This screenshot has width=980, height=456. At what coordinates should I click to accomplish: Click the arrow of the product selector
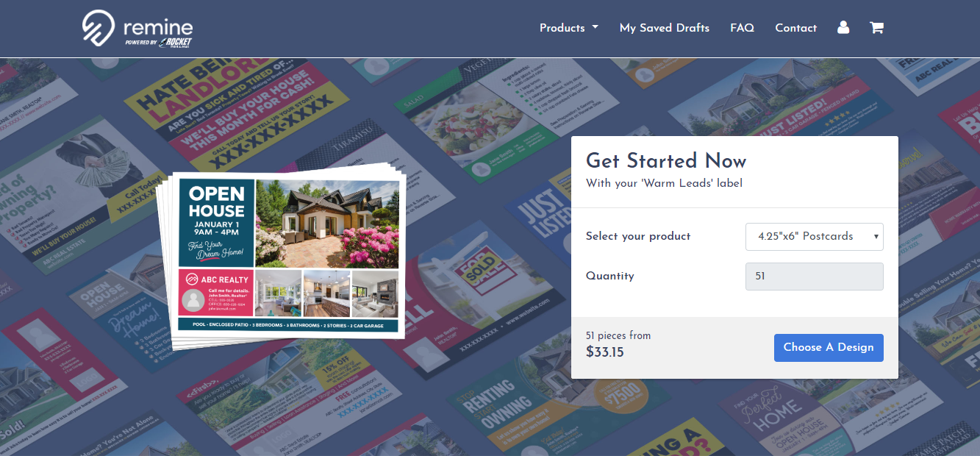click(x=876, y=237)
